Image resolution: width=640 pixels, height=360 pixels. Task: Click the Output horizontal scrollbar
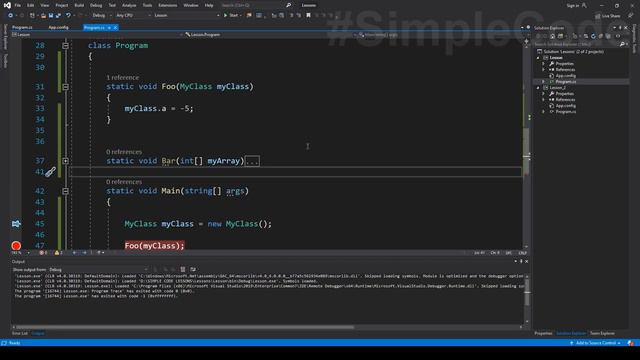[184, 327]
